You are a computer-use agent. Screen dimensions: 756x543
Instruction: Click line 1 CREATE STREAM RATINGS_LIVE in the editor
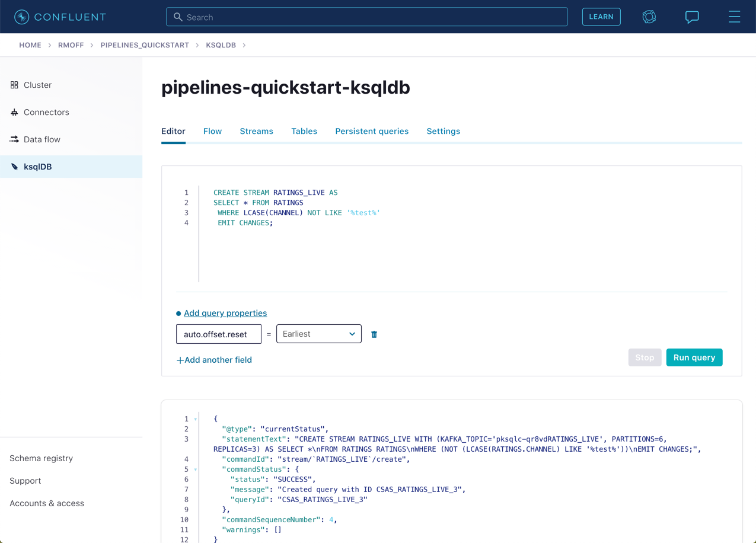(276, 193)
